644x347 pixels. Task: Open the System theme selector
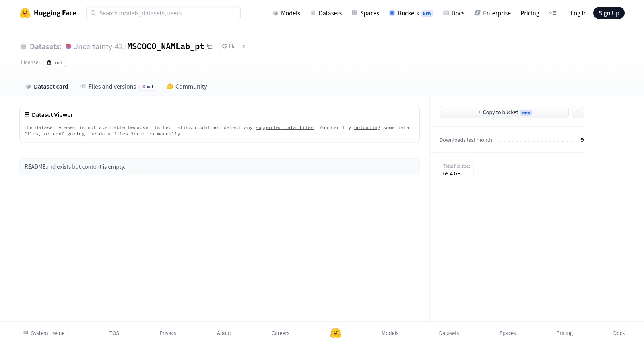click(44, 333)
